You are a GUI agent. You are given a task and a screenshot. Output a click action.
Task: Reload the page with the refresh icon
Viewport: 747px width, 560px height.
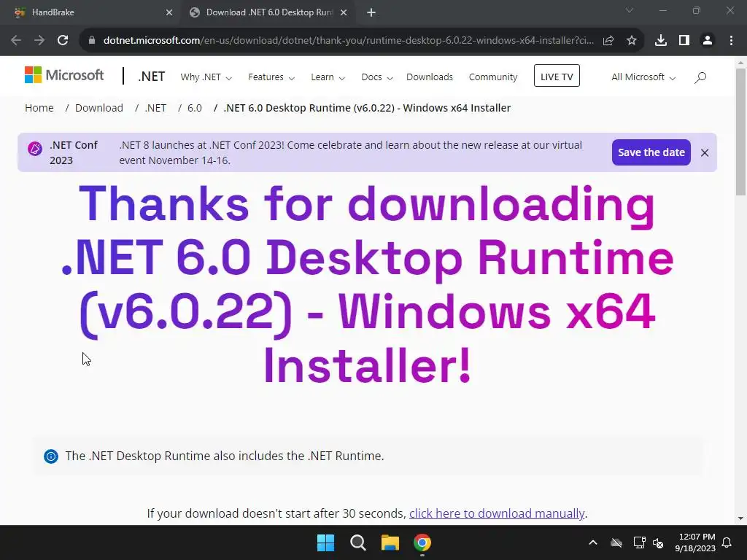[x=63, y=41]
